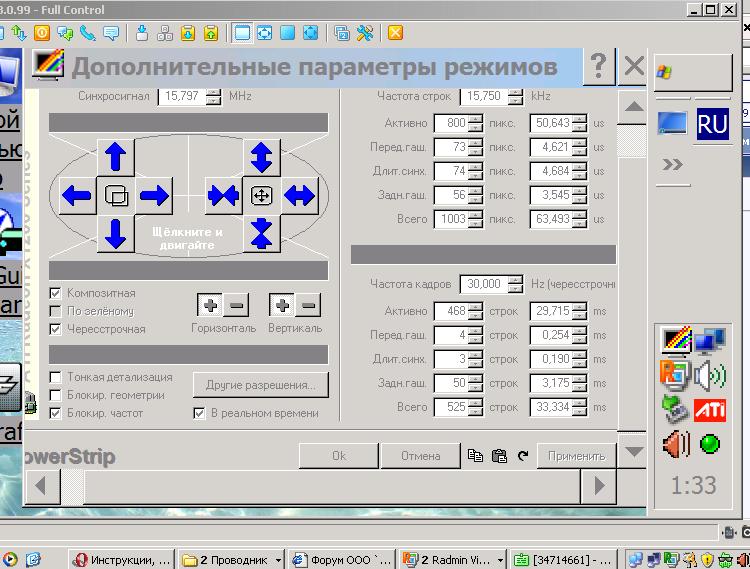Click the blue left arrow position button
750x569 pixels.
click(76, 195)
